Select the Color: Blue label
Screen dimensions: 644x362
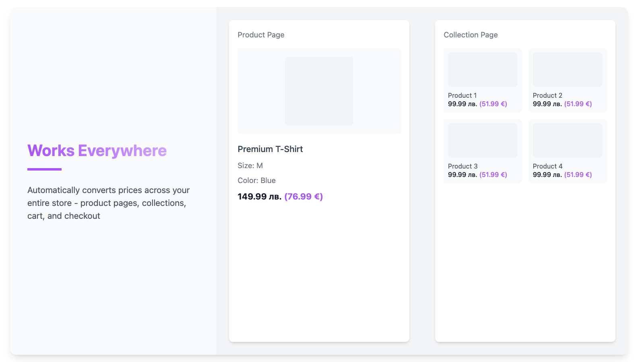tap(256, 181)
